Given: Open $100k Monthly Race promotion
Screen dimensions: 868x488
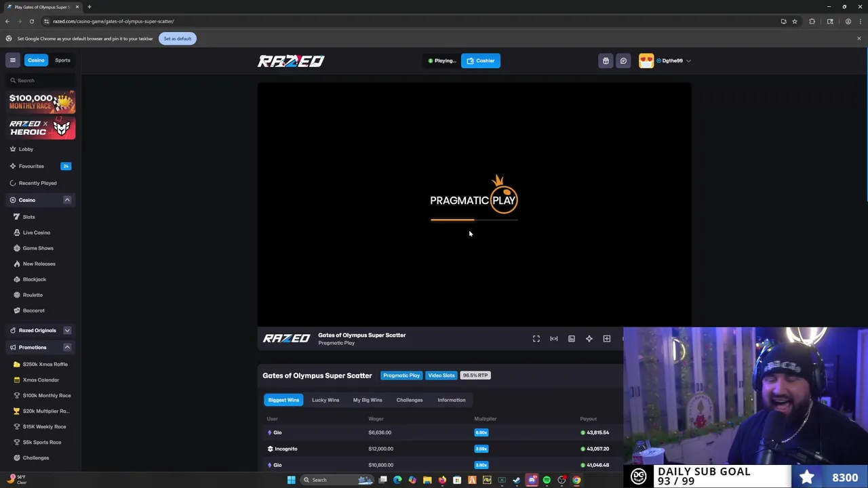Looking at the screenshot, I should point(46,395).
